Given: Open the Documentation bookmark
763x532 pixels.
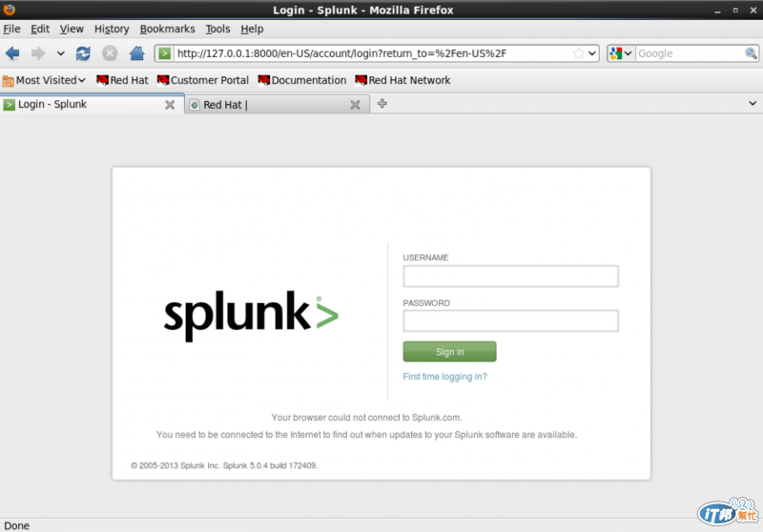Looking at the screenshot, I should point(302,80).
